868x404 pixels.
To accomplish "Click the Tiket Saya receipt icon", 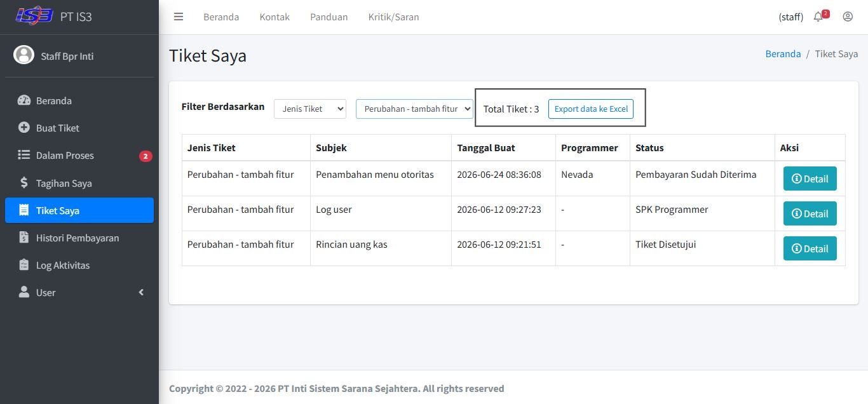I will [x=24, y=210].
